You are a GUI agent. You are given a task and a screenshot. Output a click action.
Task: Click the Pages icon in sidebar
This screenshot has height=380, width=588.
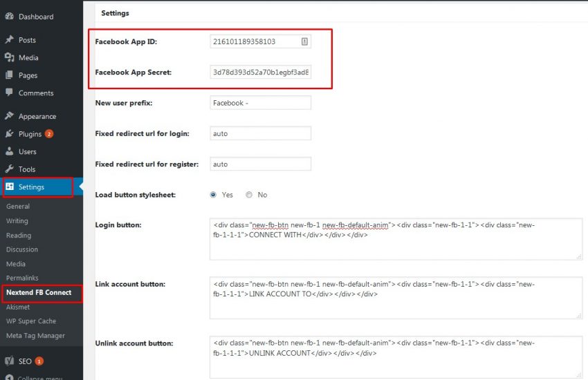10,75
